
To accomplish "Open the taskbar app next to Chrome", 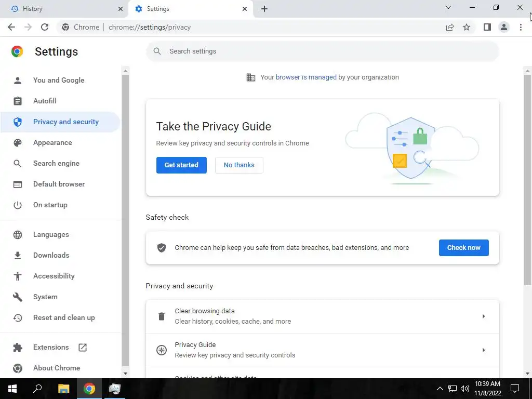I will coord(115,389).
